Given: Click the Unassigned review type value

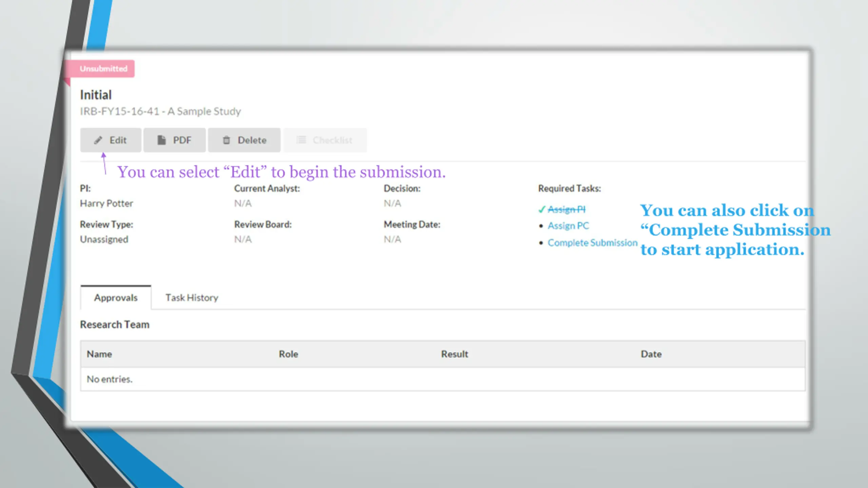Looking at the screenshot, I should (x=104, y=239).
